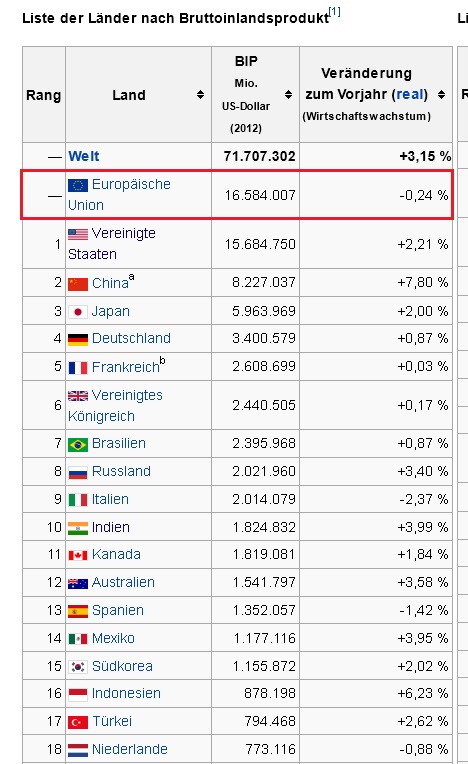Click the Turkish flag next to Türkei

click(x=78, y=722)
